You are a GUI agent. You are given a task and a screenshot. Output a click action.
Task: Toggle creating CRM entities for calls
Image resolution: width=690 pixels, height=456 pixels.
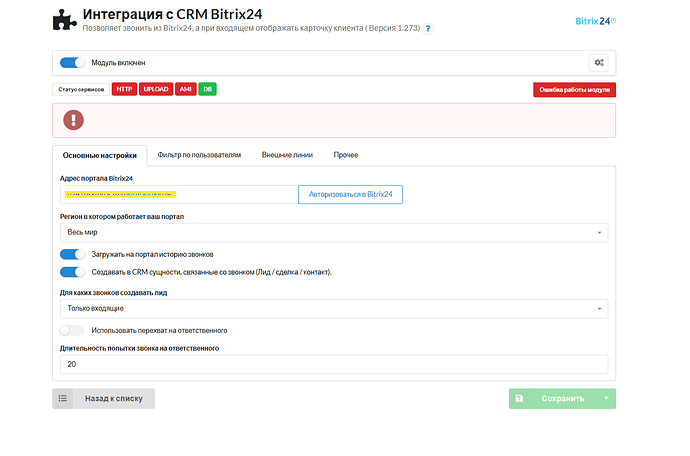(73, 272)
